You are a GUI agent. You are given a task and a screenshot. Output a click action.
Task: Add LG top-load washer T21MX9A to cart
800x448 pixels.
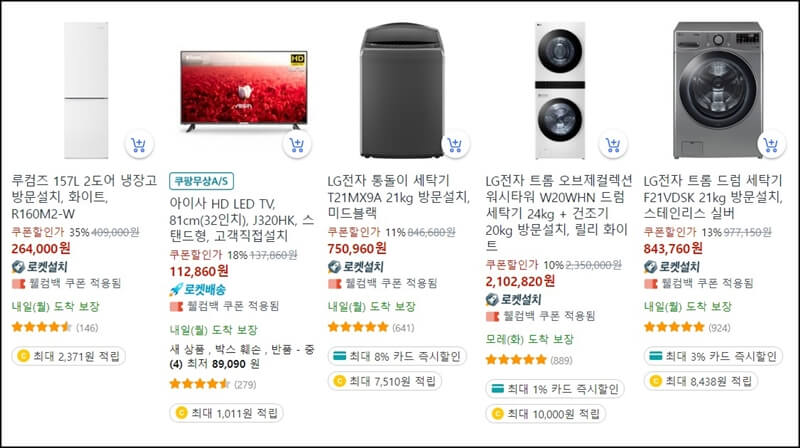point(455,145)
